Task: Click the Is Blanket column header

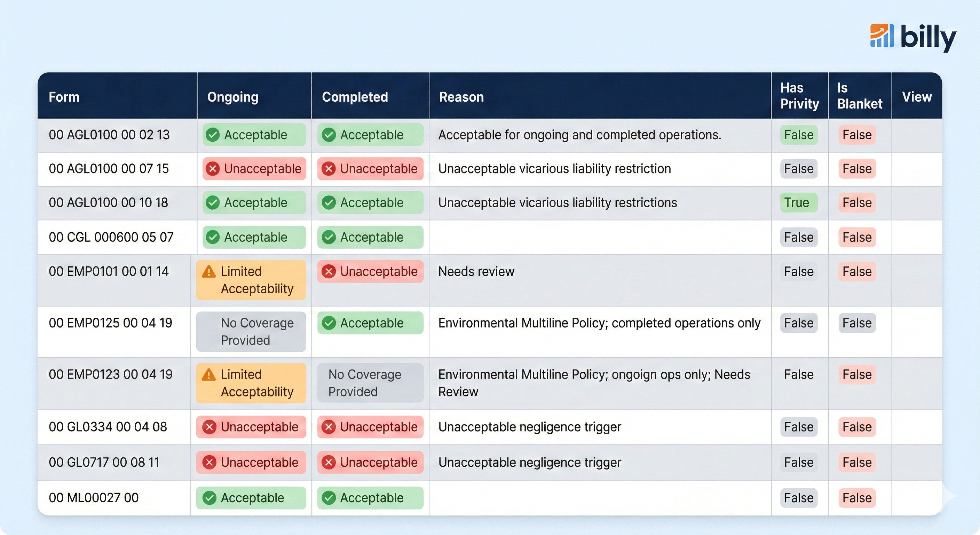Action: pyautogui.click(x=859, y=96)
